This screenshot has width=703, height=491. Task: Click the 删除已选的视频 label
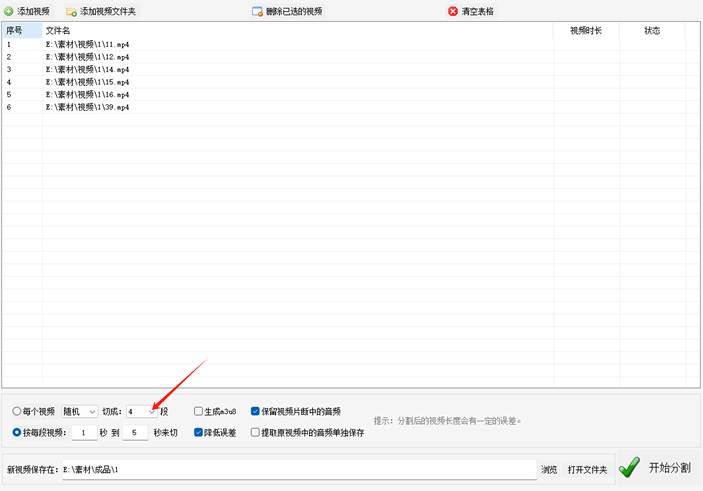click(x=294, y=11)
